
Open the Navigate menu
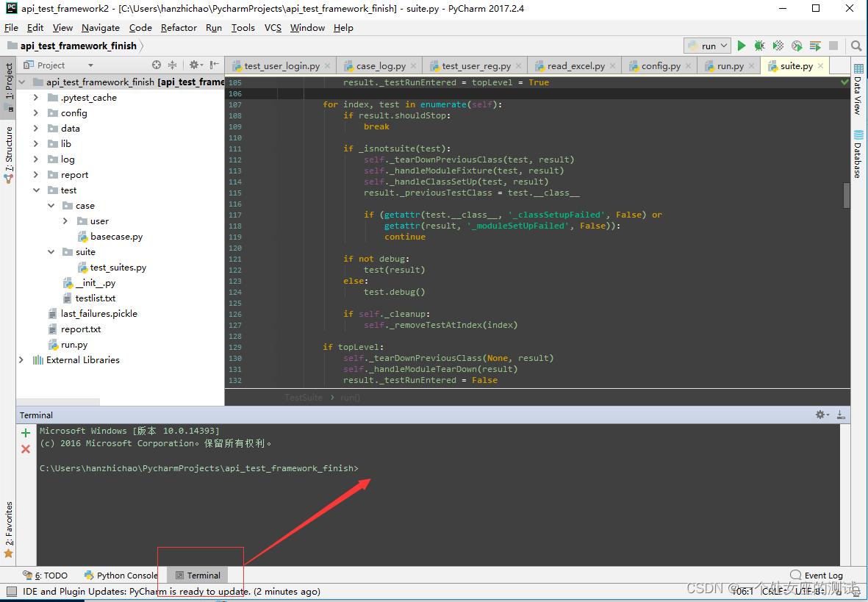100,28
